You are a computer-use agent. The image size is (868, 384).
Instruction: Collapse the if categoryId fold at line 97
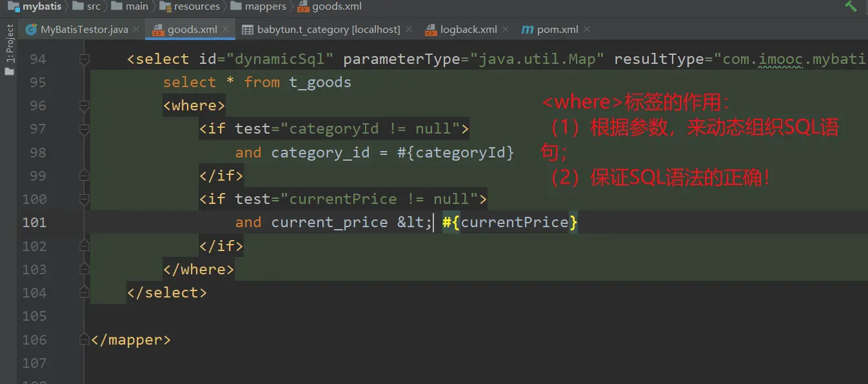pos(84,129)
